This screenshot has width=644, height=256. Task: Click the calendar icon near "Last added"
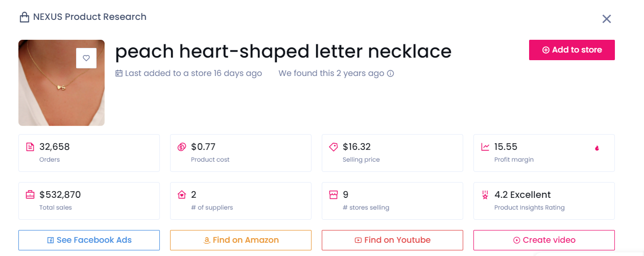point(119,73)
